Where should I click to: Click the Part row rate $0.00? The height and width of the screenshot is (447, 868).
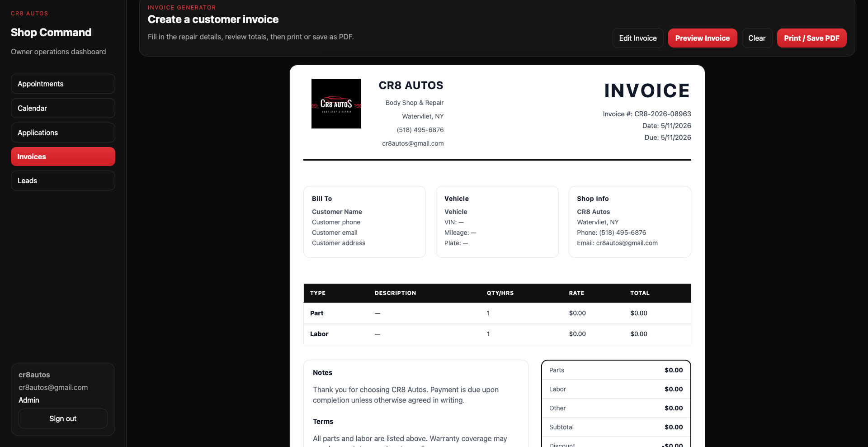(x=577, y=313)
